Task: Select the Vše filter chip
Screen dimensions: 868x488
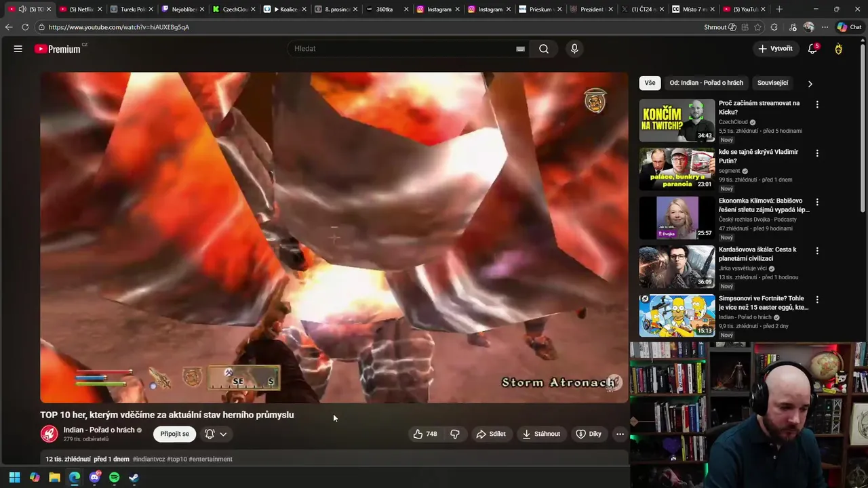Action: 650,83
